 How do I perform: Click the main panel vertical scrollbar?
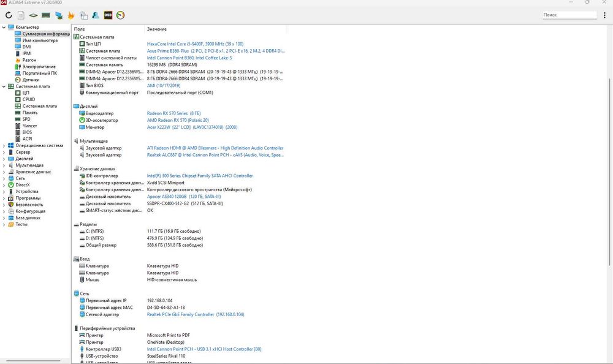tap(610, 172)
